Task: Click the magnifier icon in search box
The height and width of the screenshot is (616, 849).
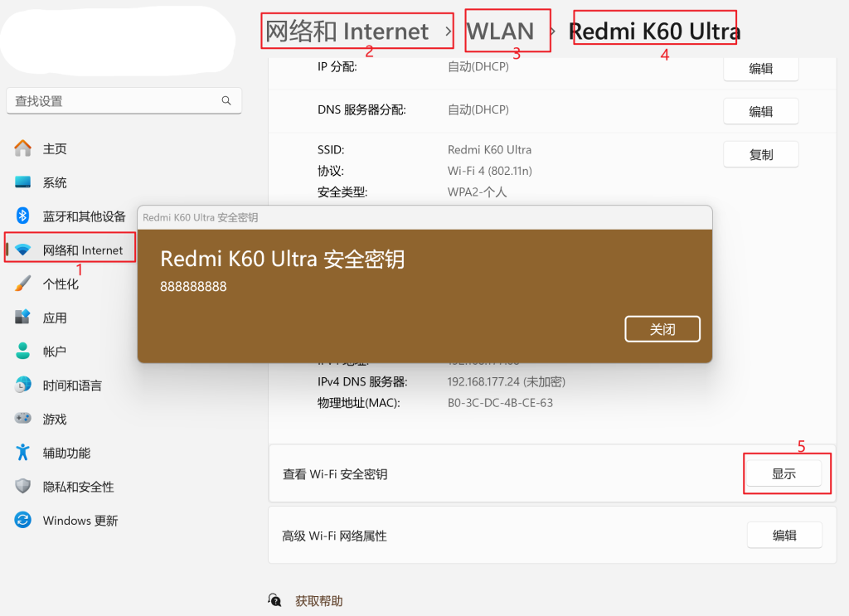Action: (226, 101)
